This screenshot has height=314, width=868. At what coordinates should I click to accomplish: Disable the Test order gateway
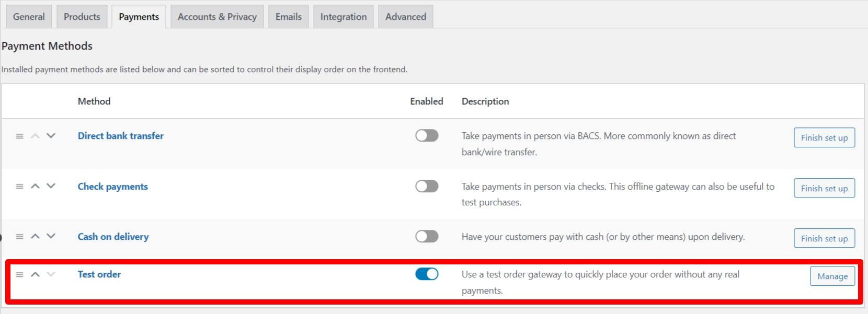(427, 274)
